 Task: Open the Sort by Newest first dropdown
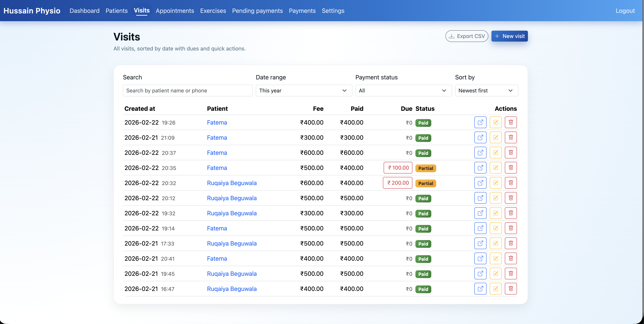[486, 91]
